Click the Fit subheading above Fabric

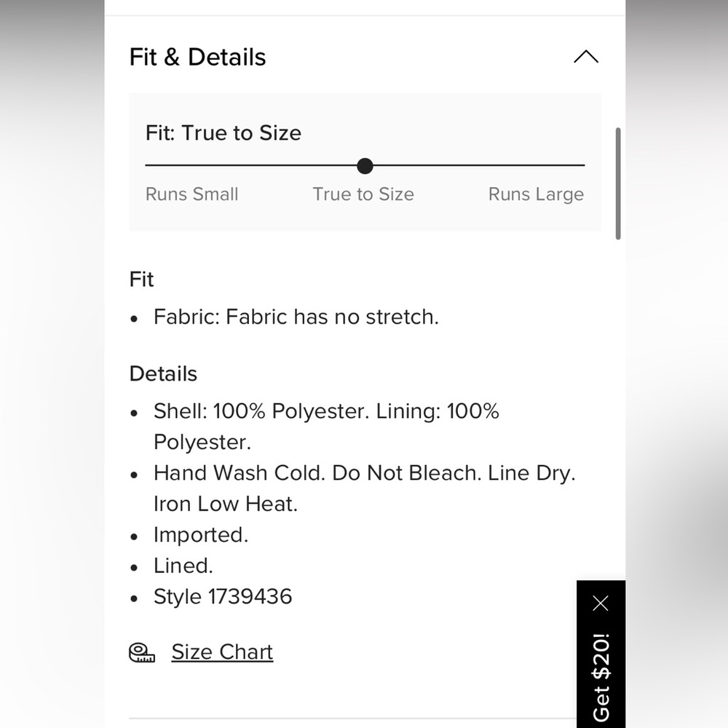tap(141, 280)
